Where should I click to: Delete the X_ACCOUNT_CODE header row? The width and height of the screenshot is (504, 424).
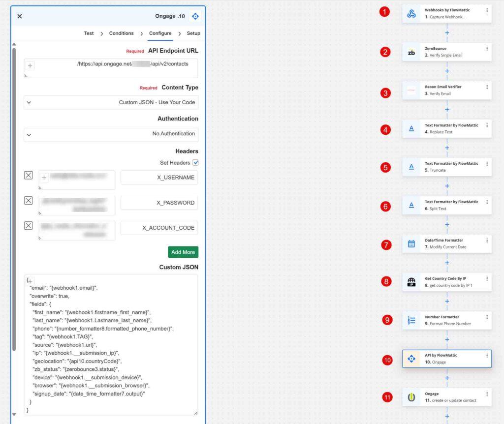29,226
